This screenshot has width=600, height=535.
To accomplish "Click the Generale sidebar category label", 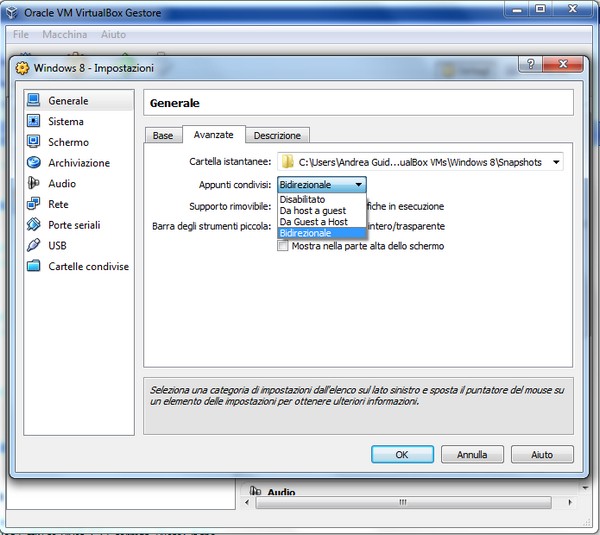I will click(68, 101).
